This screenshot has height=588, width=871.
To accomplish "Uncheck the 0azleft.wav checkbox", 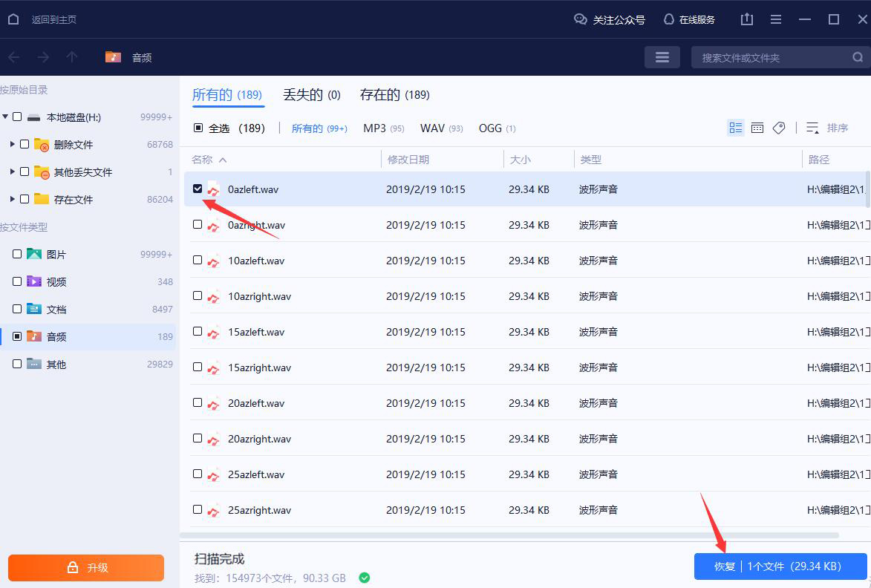I will click(x=198, y=189).
